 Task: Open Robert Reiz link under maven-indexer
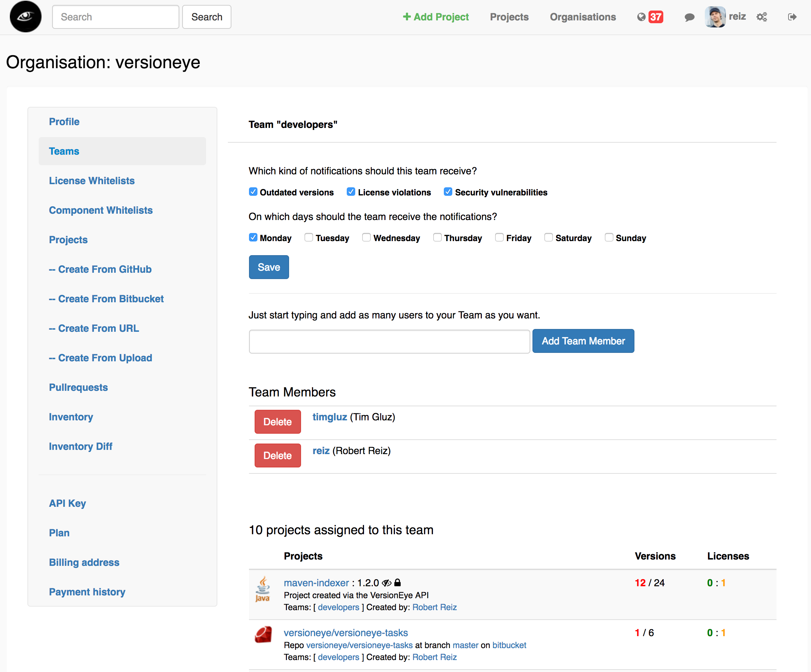434,607
